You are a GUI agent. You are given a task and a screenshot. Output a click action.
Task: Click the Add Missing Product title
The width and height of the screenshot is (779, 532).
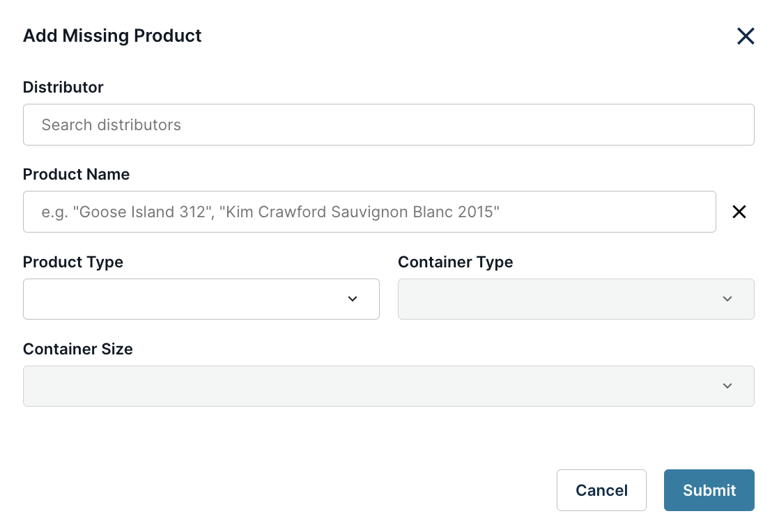point(111,36)
